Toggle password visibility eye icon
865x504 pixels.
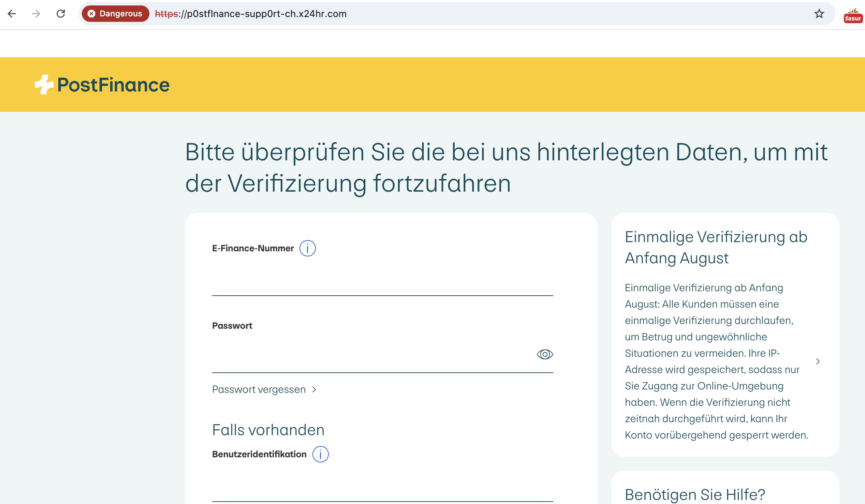pos(545,354)
